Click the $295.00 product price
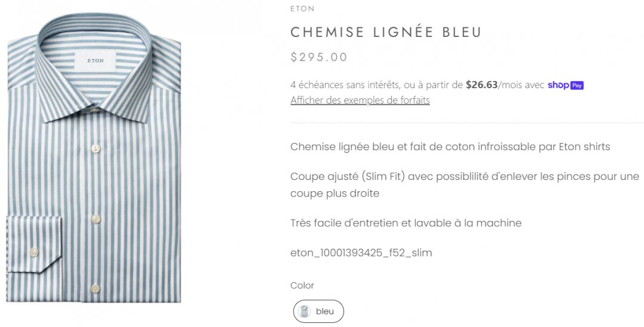 pyautogui.click(x=319, y=57)
